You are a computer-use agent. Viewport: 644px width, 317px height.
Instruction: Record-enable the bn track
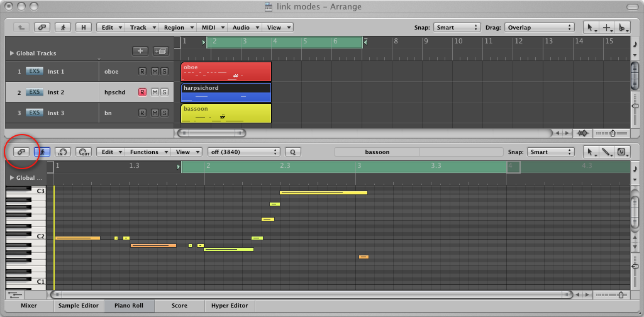pyautogui.click(x=142, y=113)
